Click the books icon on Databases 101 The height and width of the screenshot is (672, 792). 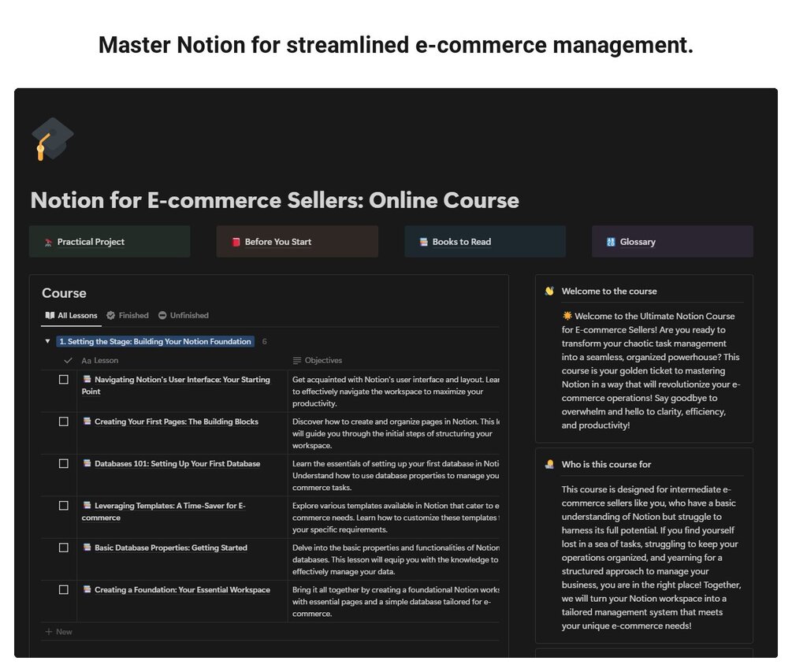87,463
